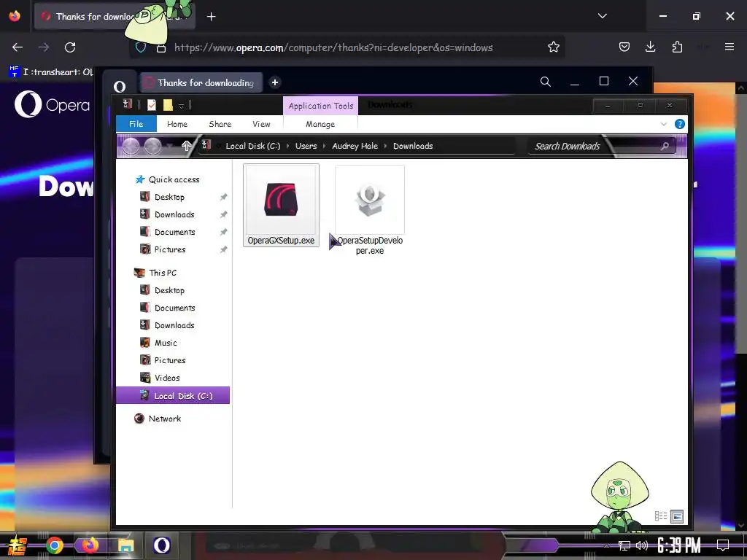Click Local Disk (C:) in the address breadcrumb

pos(253,146)
